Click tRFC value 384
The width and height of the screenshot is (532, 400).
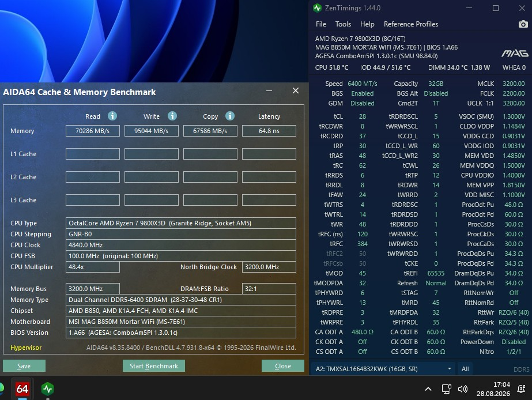coord(363,244)
